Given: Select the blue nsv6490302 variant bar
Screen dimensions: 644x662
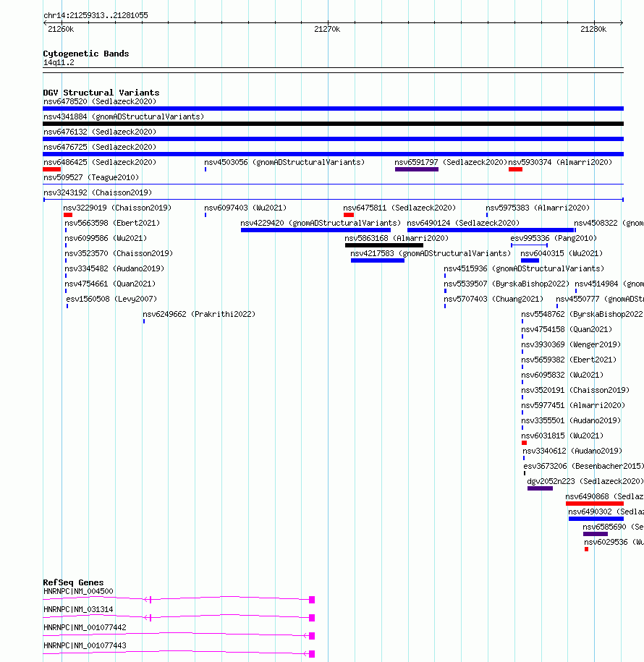Looking at the screenshot, I should point(596,519).
